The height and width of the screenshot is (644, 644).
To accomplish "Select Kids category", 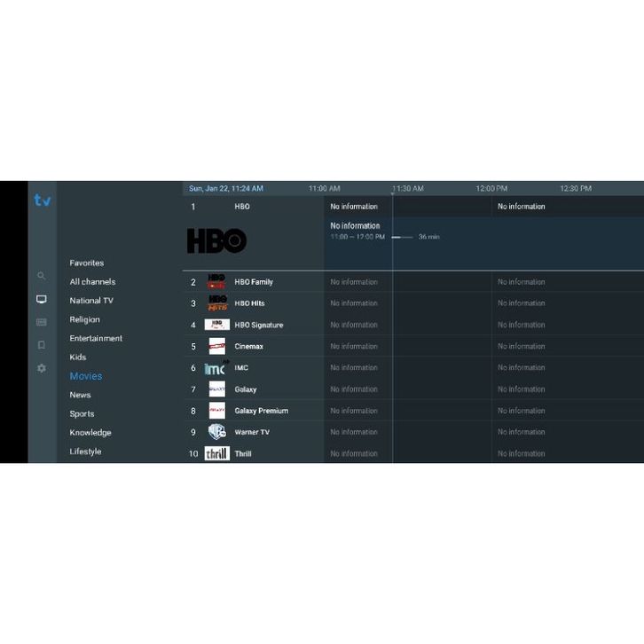I will [78, 357].
